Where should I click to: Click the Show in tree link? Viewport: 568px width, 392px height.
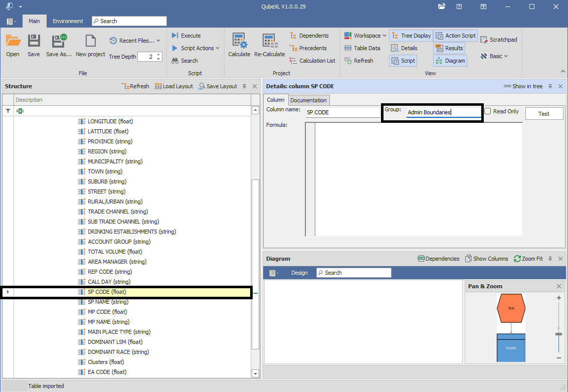click(523, 86)
